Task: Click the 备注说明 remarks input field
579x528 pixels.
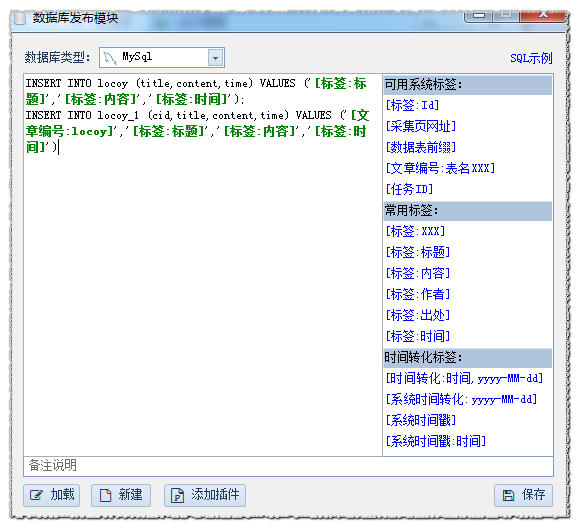Action: pos(288,466)
